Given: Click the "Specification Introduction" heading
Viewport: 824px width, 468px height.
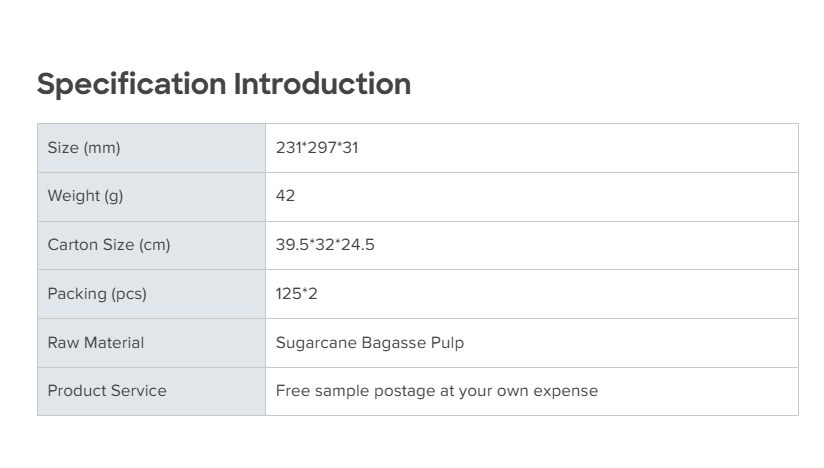Looking at the screenshot, I should tap(223, 84).
